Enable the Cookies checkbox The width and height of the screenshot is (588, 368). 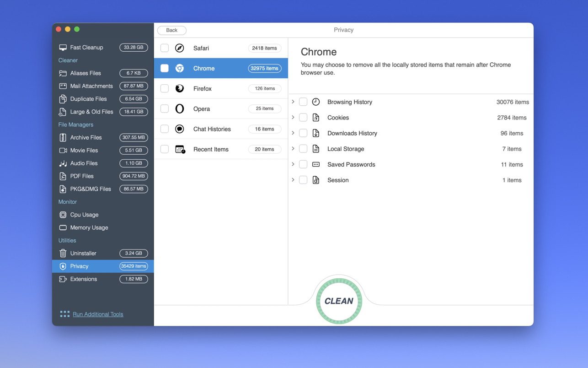point(303,118)
